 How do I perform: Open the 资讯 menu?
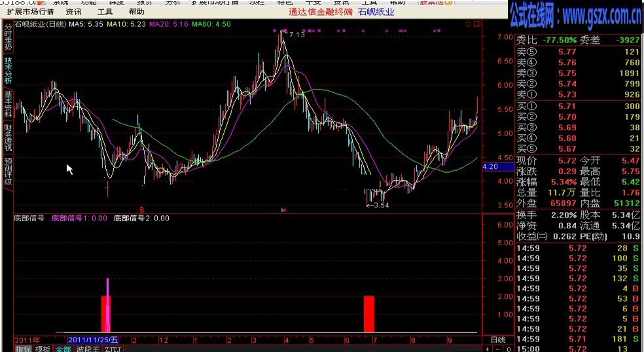(x=73, y=12)
